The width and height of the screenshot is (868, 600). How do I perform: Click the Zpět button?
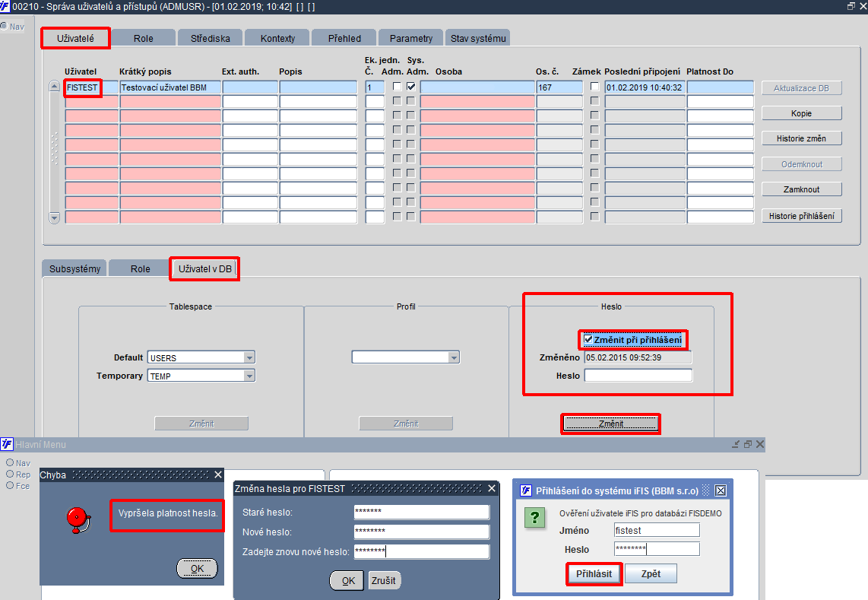(x=651, y=574)
